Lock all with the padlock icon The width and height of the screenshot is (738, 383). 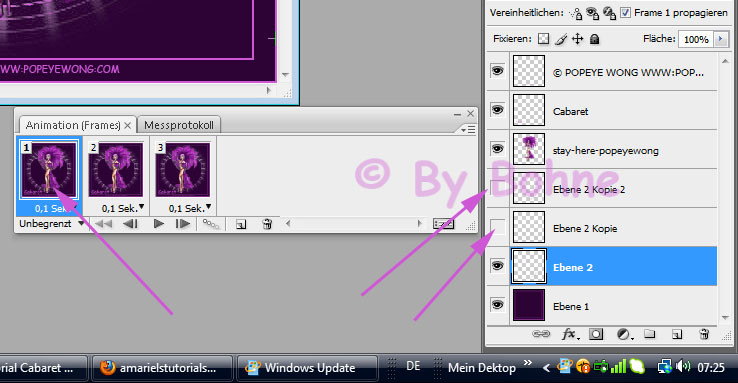tap(594, 39)
